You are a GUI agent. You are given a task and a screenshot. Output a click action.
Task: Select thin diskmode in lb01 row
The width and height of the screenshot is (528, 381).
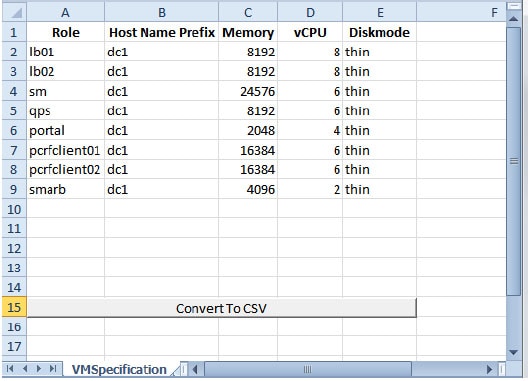point(380,52)
